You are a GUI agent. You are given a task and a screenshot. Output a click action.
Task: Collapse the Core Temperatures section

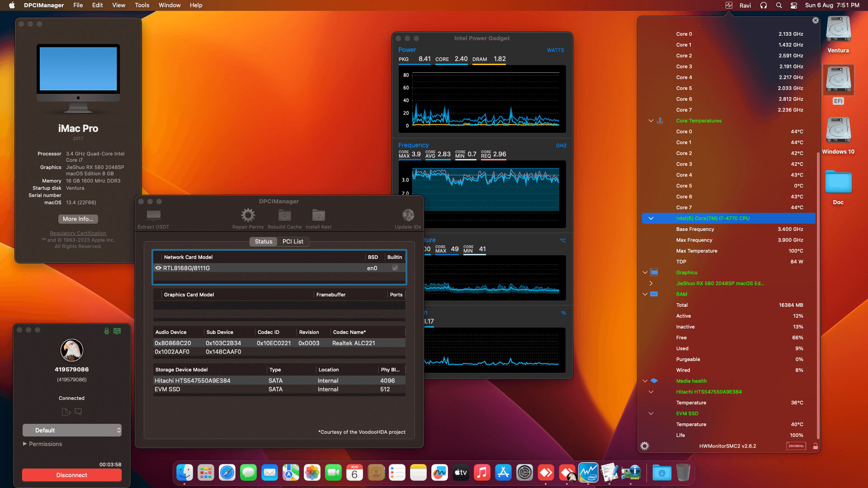(651, 121)
